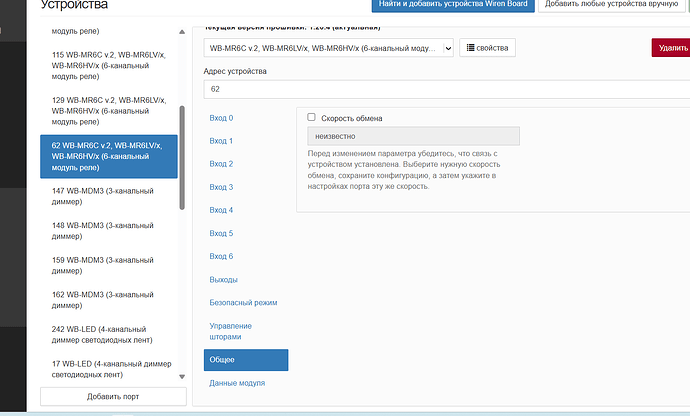Viewport: 690px width, 416px height.
Task: Click the Устройства page heading
Action: pos(74,5)
